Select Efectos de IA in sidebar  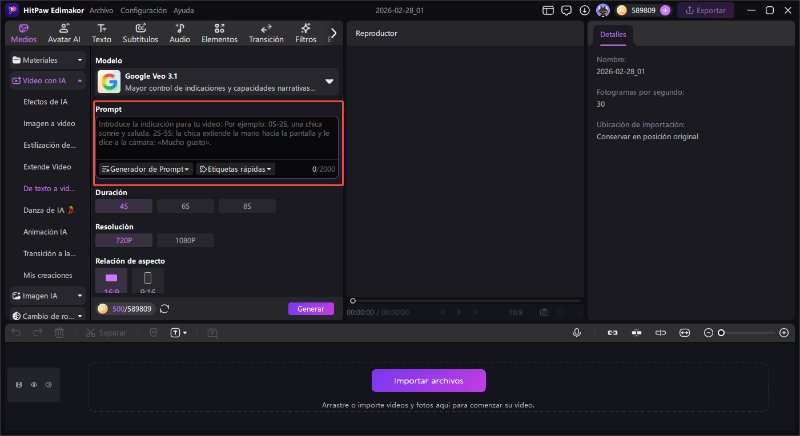pos(45,102)
